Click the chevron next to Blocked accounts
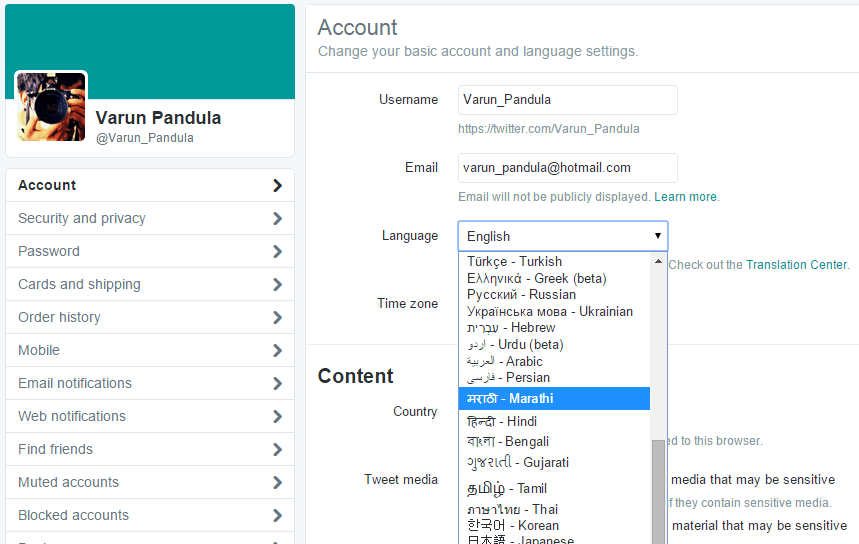The width and height of the screenshot is (859, 544). [277, 516]
